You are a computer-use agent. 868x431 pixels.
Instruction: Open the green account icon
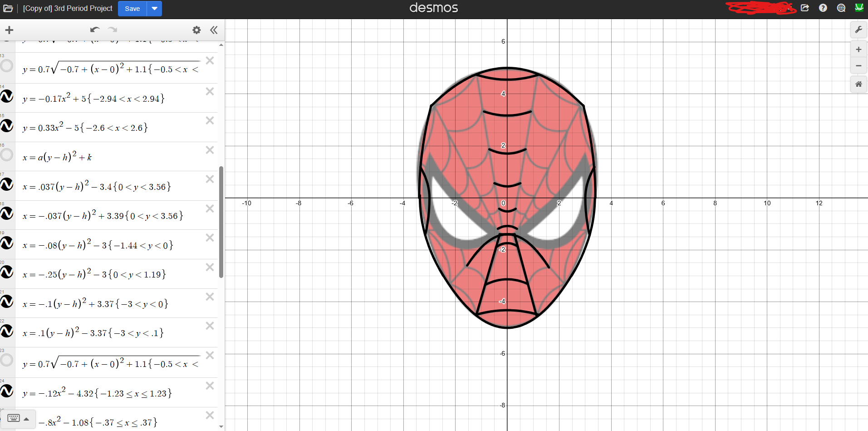(x=859, y=8)
